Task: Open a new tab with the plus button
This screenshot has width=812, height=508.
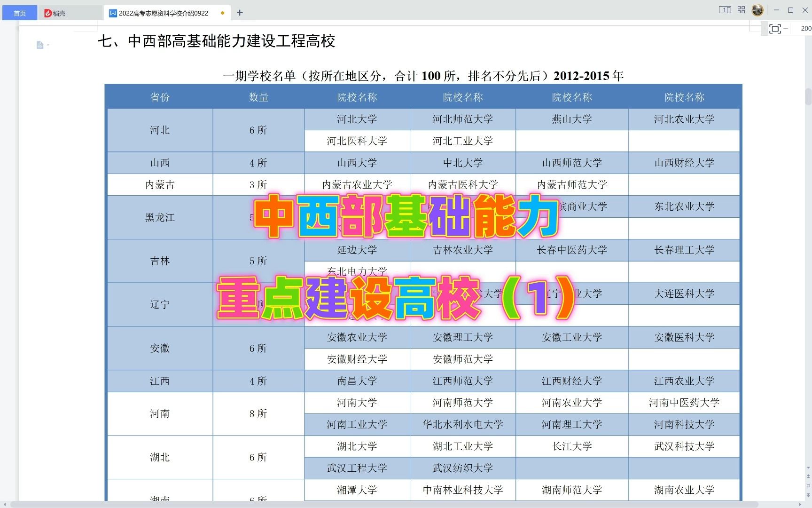Action: 240,13
